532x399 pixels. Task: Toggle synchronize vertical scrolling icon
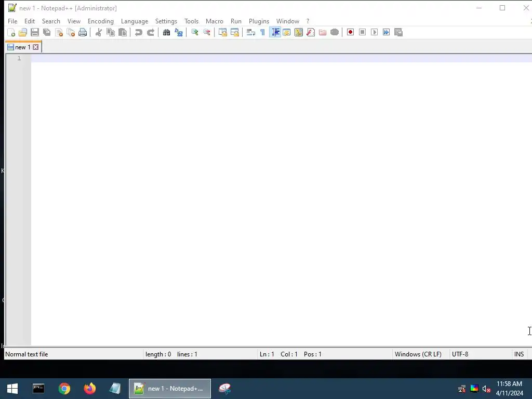pyautogui.click(x=222, y=32)
